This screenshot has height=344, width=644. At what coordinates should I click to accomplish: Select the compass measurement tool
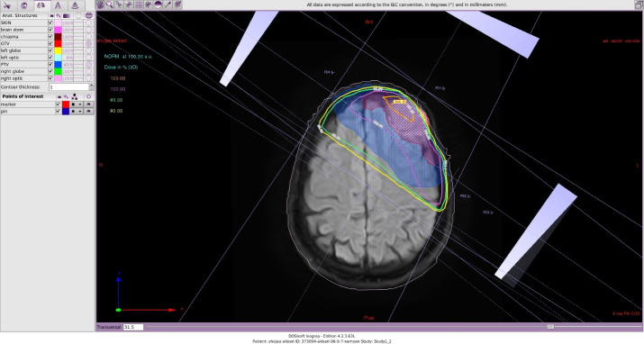click(119, 5)
